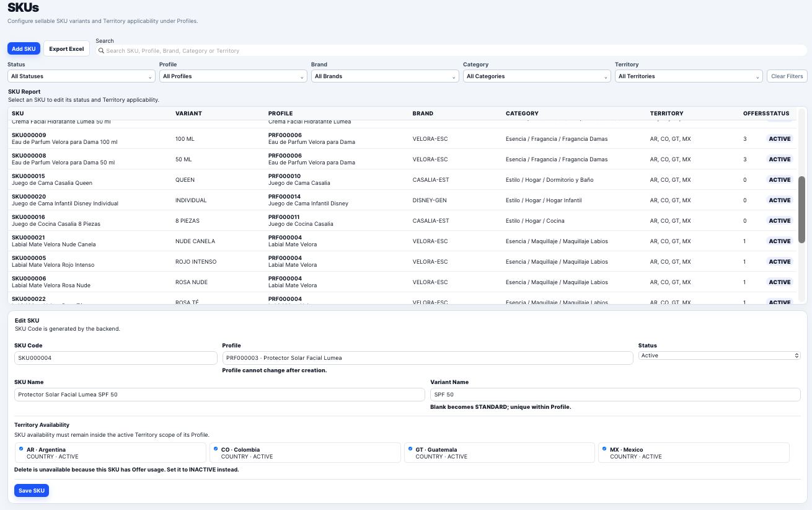Click the DISNEY-GEN brand cell
812x510 pixels.
pyautogui.click(x=430, y=200)
